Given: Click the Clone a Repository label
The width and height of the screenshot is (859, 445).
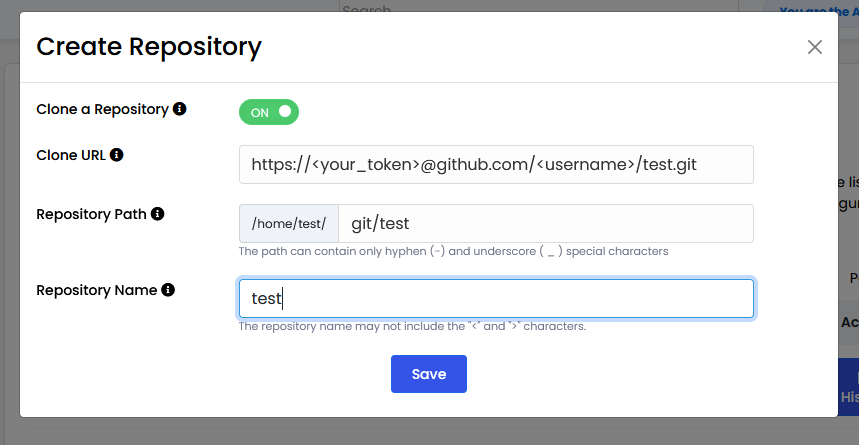Looking at the screenshot, I should (102, 109).
